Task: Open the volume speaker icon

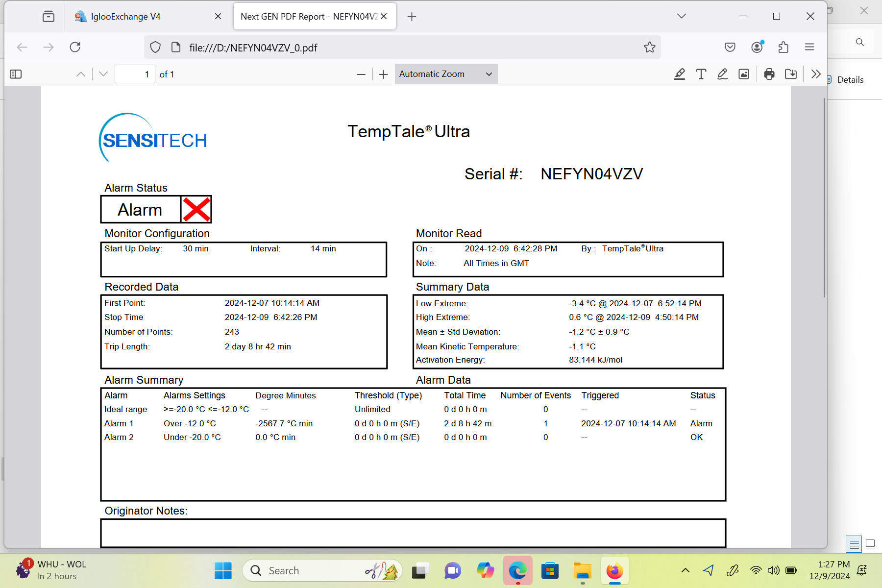Action: pos(774,570)
